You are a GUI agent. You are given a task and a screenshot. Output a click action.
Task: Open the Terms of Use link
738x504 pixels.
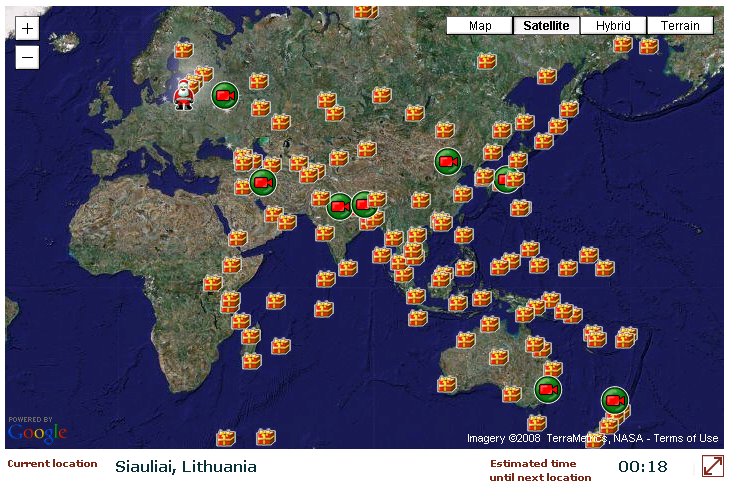[686, 438]
